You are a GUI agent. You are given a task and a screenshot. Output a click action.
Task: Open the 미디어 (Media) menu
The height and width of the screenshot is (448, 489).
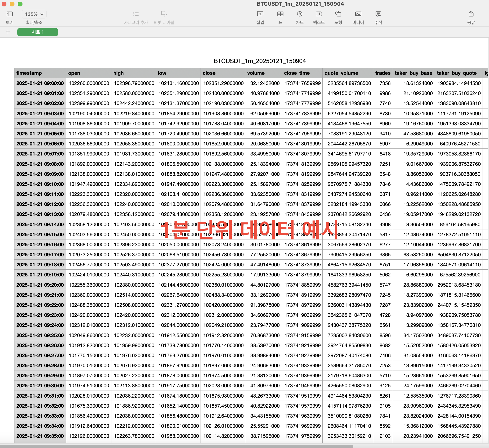click(358, 14)
